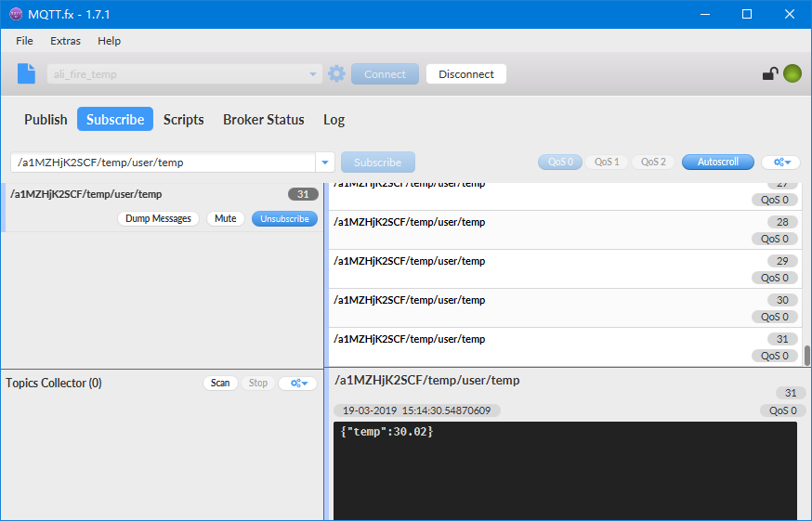This screenshot has width=812, height=521.
Task: Click the topic input field
Action: (x=164, y=163)
